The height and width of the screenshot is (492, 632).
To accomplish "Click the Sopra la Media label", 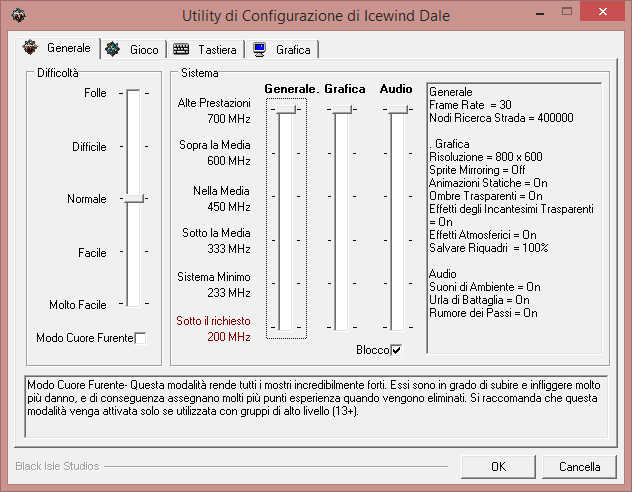I will tap(215, 145).
